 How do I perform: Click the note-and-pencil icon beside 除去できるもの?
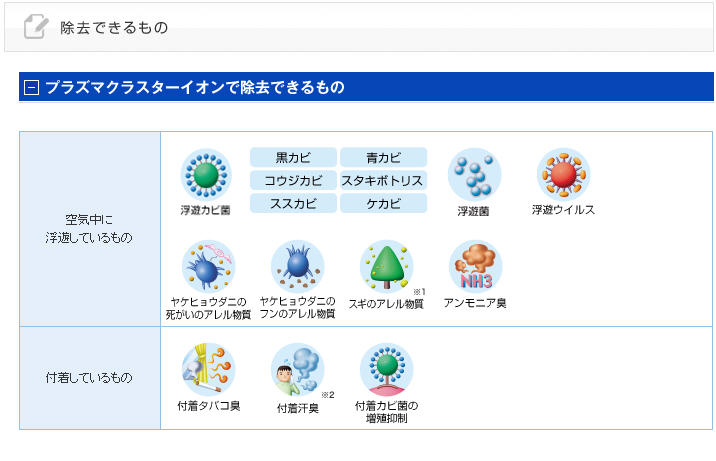36,26
